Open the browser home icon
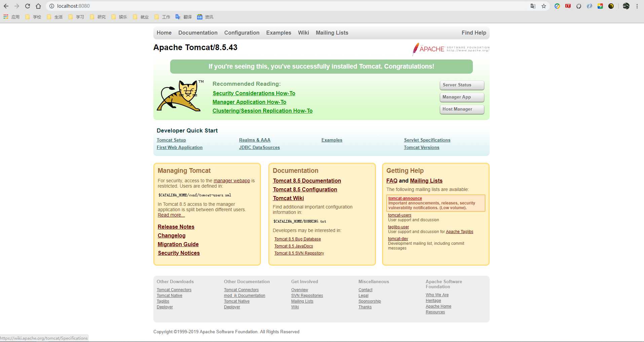This screenshot has height=342, width=644. 38,6
